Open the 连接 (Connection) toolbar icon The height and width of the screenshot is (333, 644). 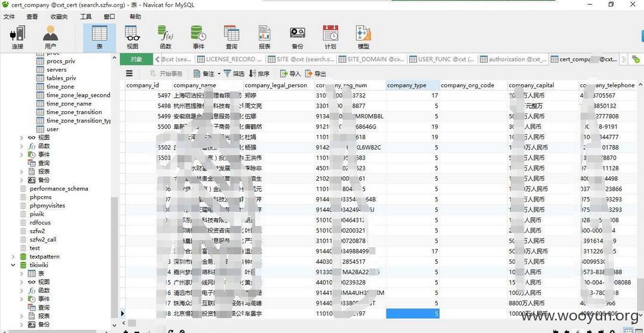tap(17, 38)
